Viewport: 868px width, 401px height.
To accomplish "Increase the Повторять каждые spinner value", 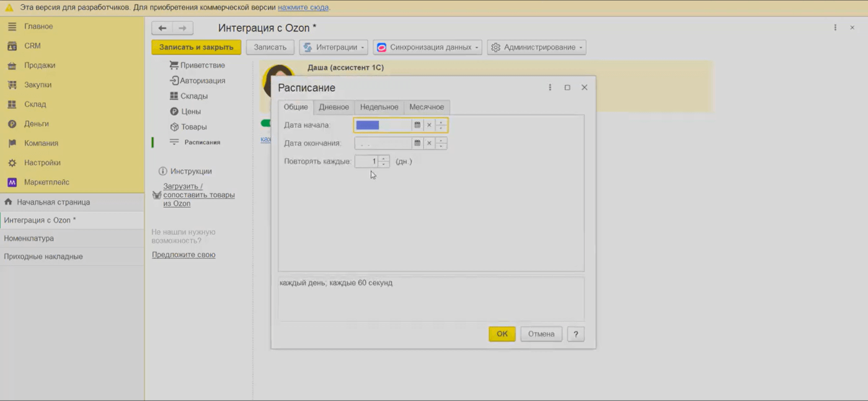I will [x=384, y=159].
